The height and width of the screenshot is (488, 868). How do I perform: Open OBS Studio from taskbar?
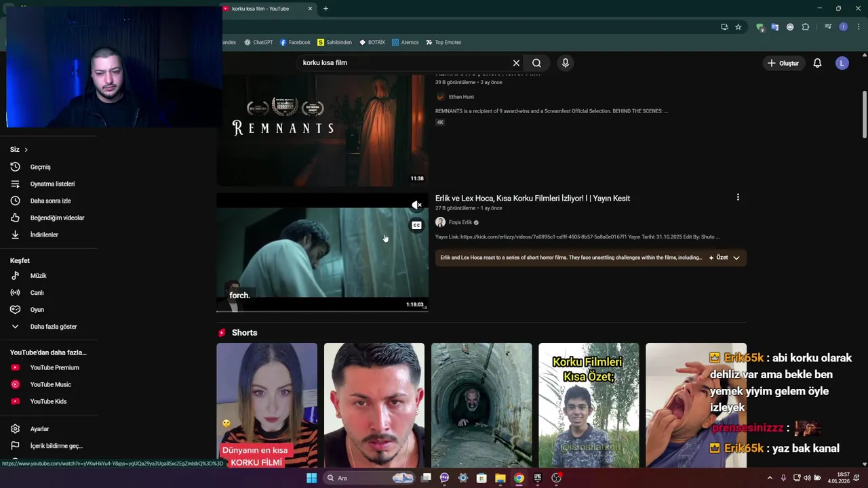[555, 478]
